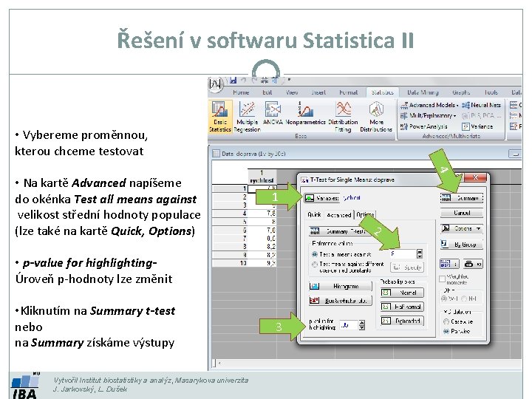Image resolution: width=532 pixels, height=399 pixels.
Task: Open the Options tab in dialog
Action: point(365,214)
